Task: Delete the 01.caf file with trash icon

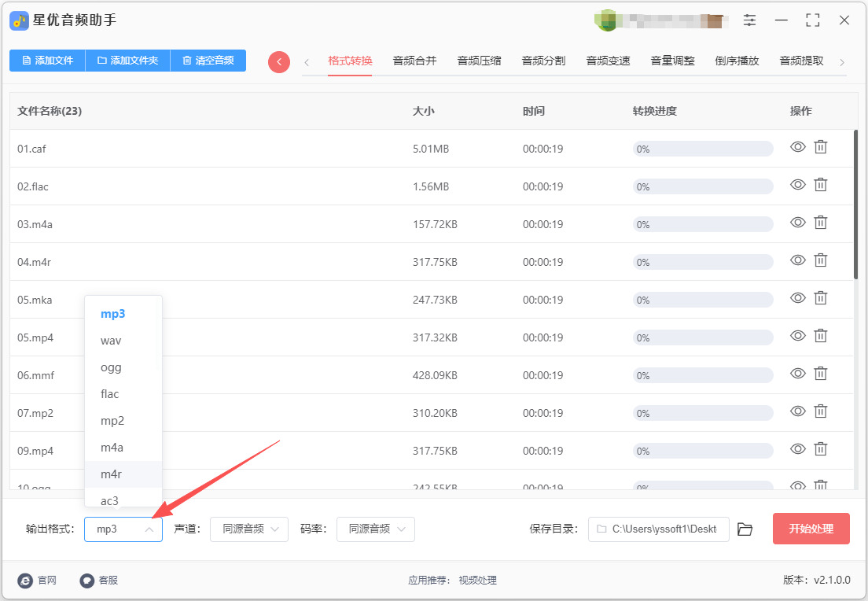Action: (820, 147)
